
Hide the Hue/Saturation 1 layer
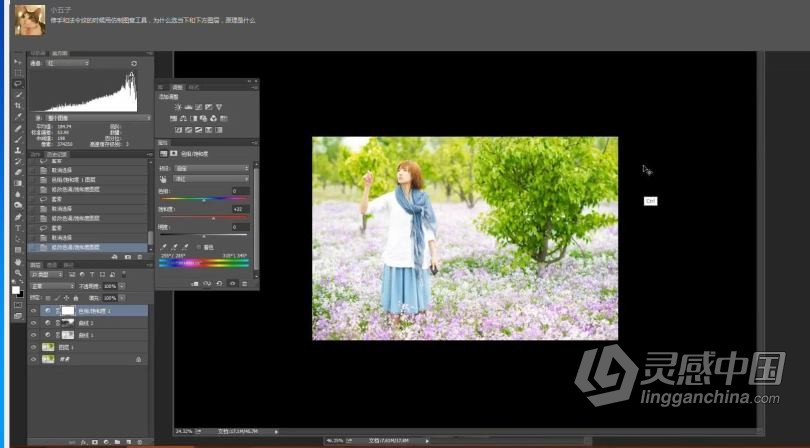tap(34, 311)
